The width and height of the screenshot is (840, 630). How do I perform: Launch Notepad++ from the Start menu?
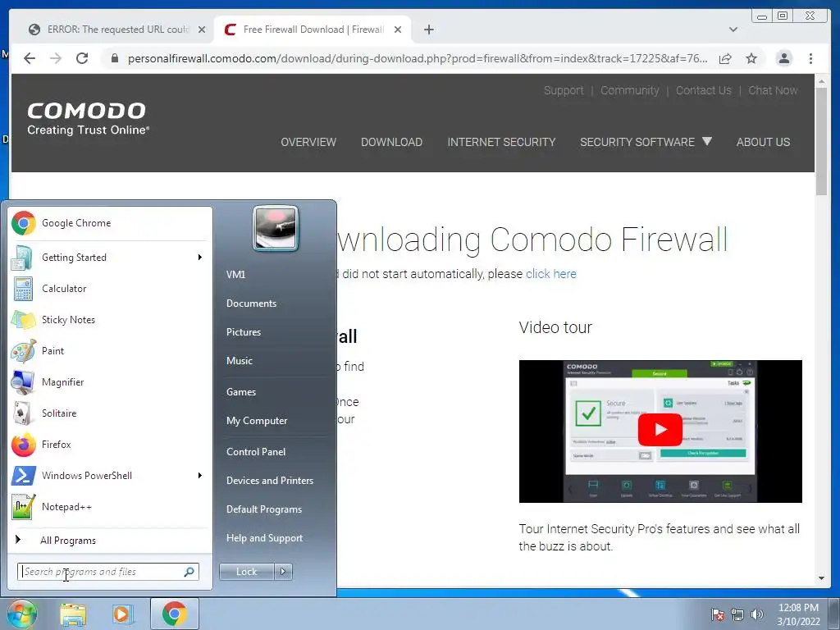(x=110, y=507)
